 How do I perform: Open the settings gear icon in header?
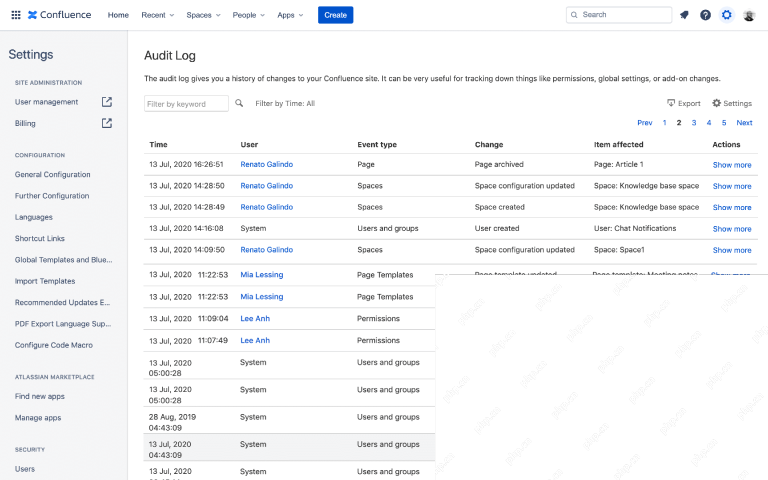pos(727,15)
